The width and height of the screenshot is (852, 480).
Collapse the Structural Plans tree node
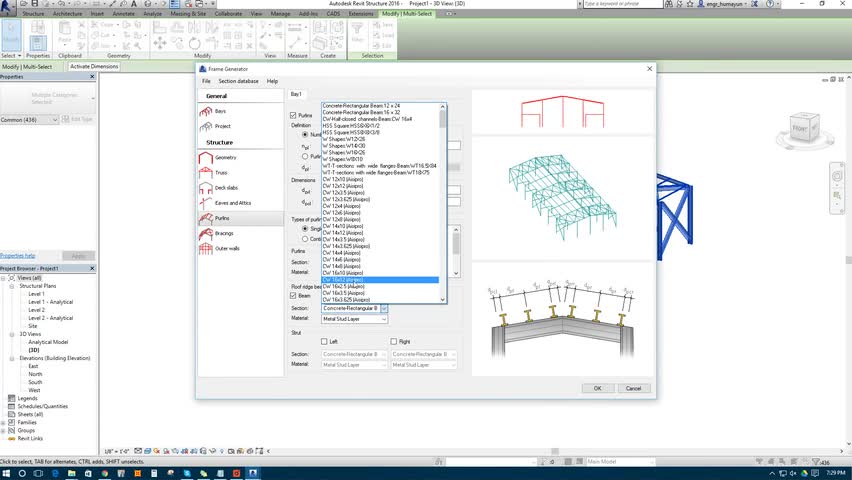tap(11, 286)
